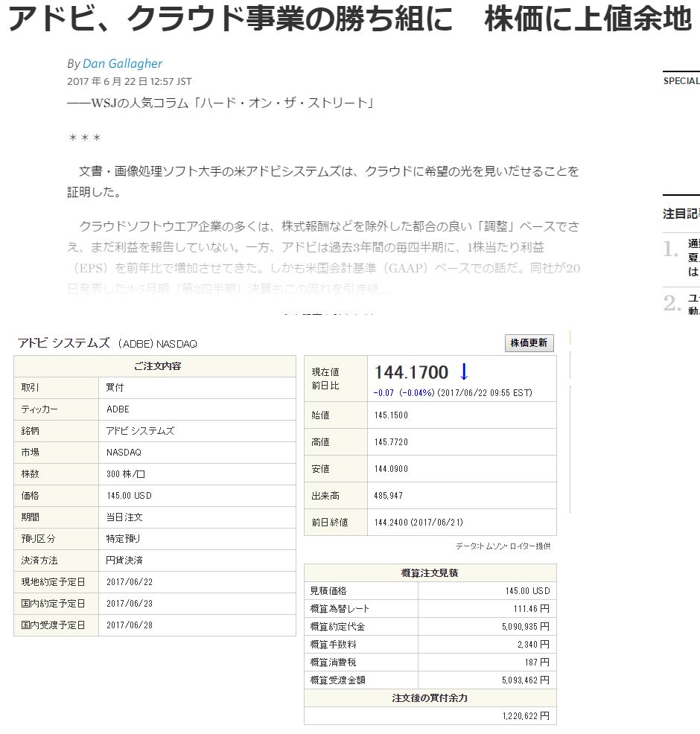Click the 概算注文見積 estimate header
Image resolution: width=700 pixels, height=734 pixels.
[430, 572]
